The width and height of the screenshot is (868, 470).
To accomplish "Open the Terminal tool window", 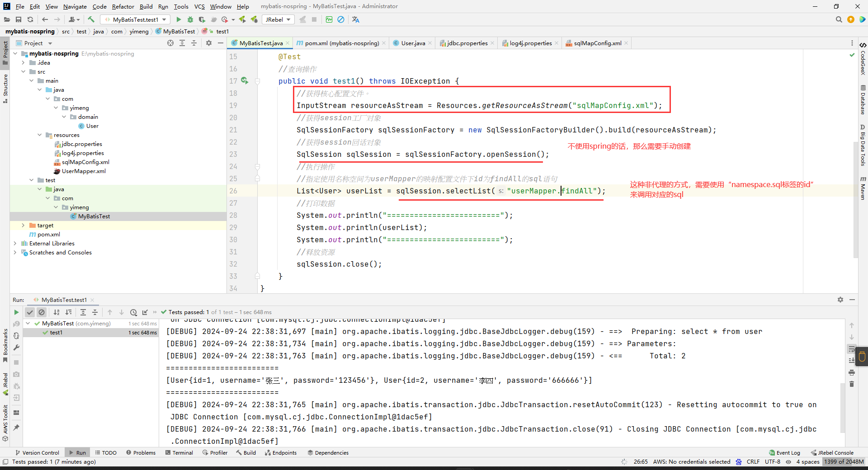I will point(179,452).
